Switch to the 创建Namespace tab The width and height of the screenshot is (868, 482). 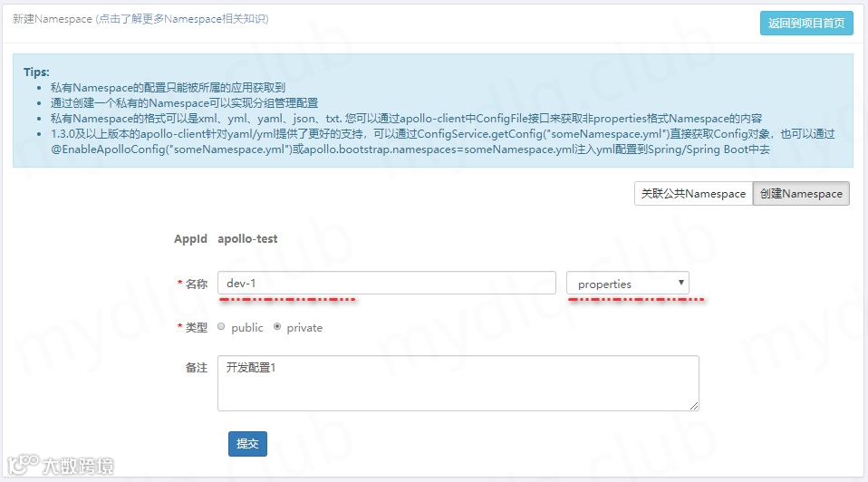click(x=801, y=194)
